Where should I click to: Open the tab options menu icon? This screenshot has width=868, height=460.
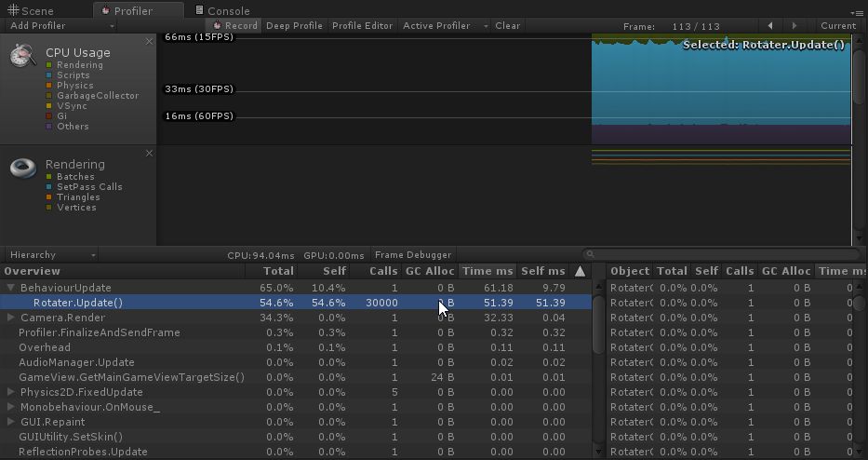(856, 12)
